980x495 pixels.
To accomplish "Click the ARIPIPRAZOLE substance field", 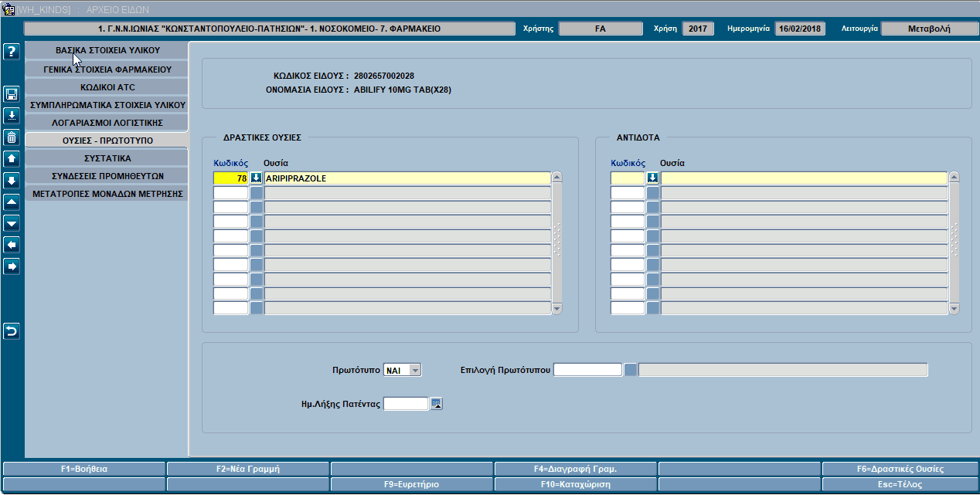I will [407, 178].
